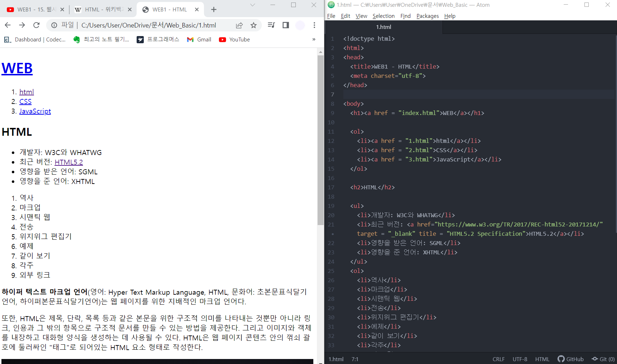This screenshot has height=364, width=617.
Task: Open site info icon in address bar
Action: click(x=54, y=25)
